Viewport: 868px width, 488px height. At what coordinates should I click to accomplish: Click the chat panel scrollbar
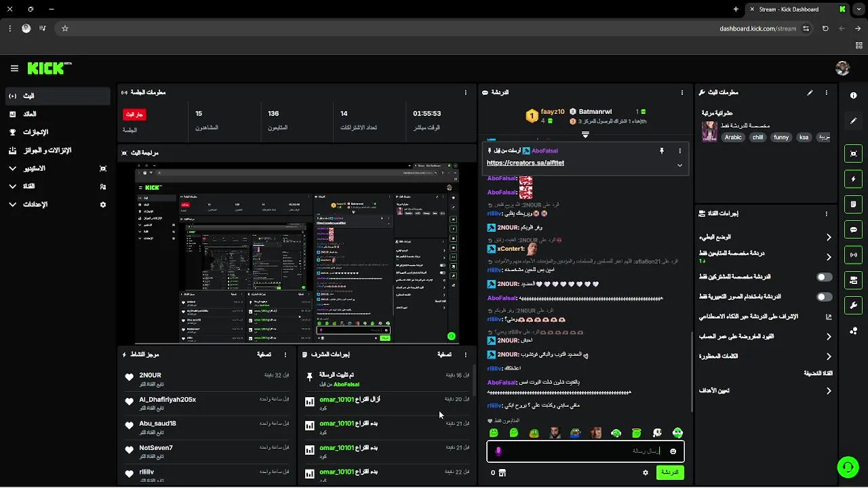click(x=691, y=371)
